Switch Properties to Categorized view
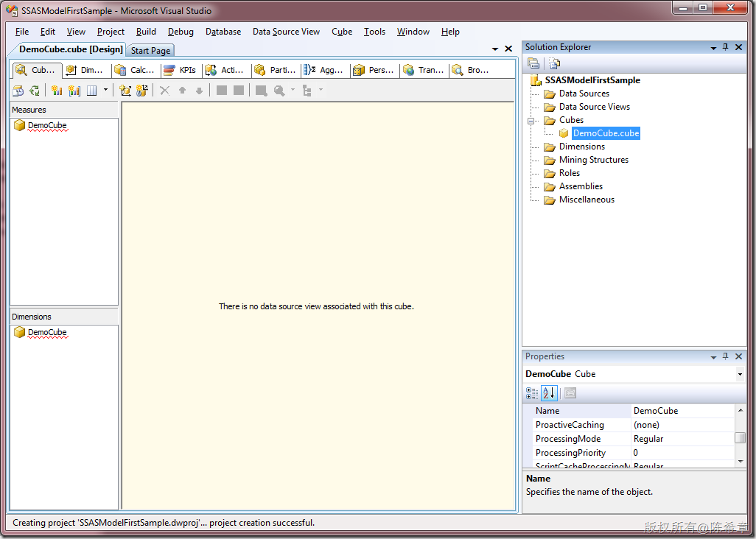The height and width of the screenshot is (539, 756). point(532,393)
